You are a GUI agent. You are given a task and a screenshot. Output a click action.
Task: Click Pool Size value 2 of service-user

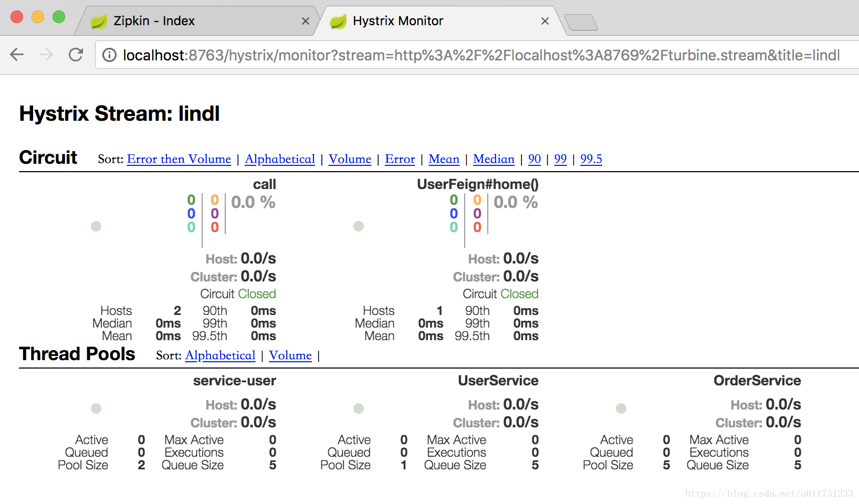click(141, 465)
